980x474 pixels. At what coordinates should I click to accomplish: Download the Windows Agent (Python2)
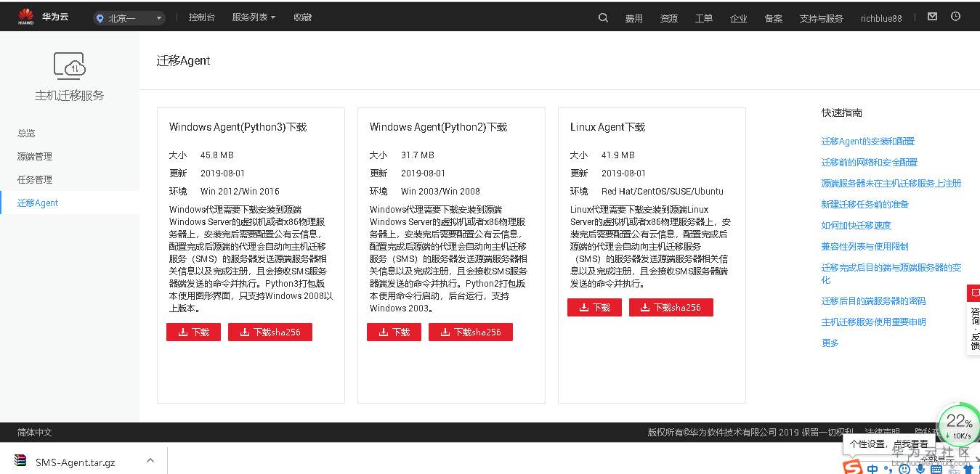[394, 332]
